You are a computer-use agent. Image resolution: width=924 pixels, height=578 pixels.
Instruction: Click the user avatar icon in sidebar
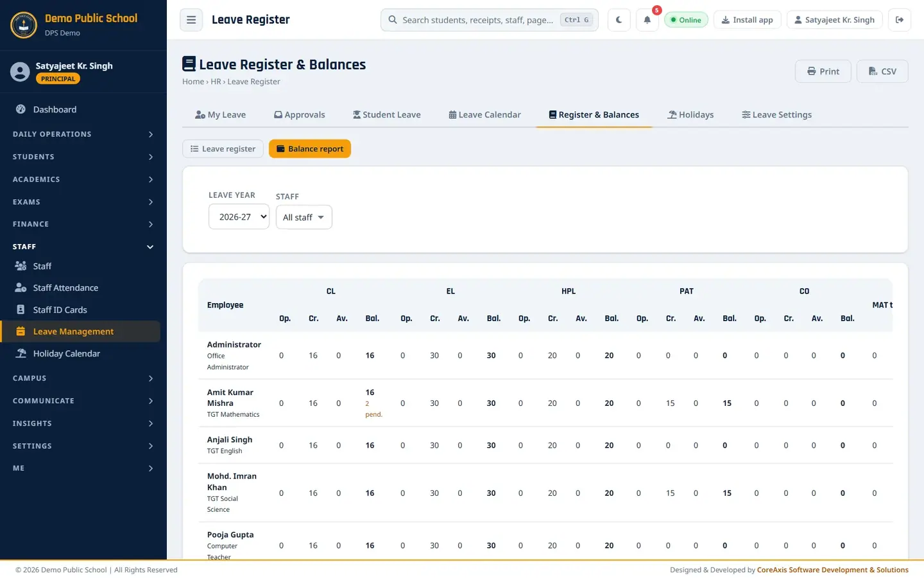coord(20,72)
